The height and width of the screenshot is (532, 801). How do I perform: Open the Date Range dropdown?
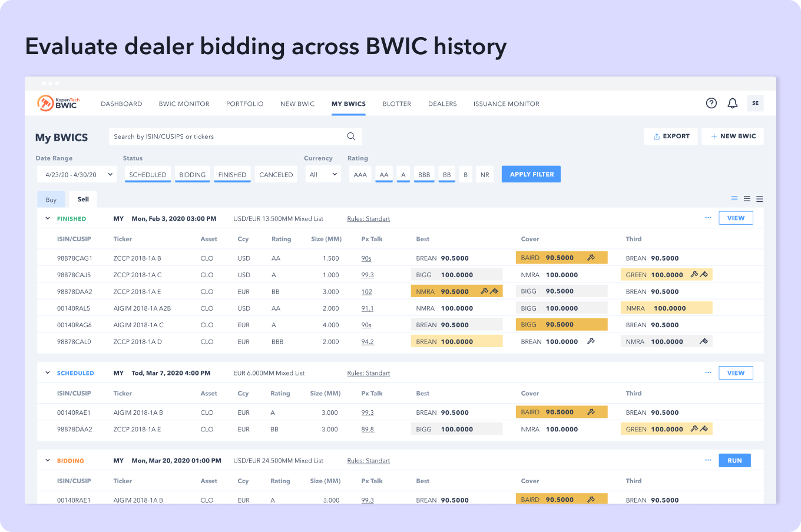[77, 175]
